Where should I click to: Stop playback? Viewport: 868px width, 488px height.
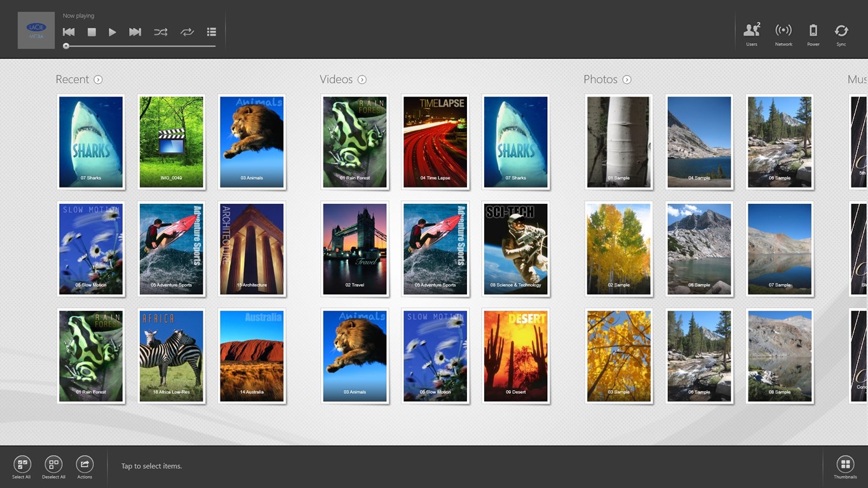click(92, 32)
